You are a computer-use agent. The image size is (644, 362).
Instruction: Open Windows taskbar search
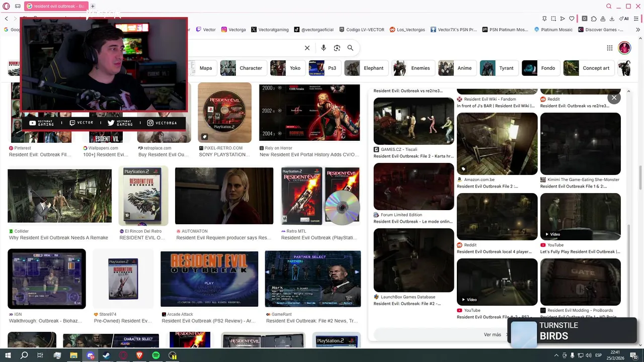[24, 355]
